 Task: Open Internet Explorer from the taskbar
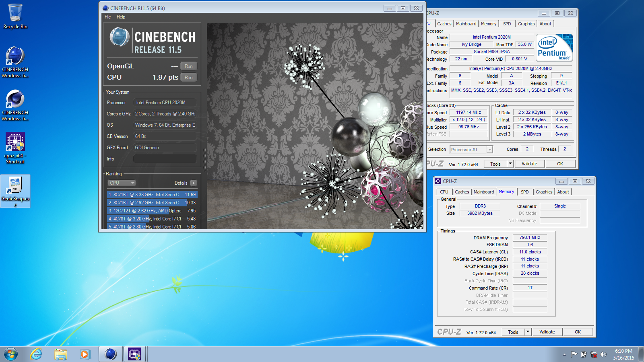click(x=36, y=354)
